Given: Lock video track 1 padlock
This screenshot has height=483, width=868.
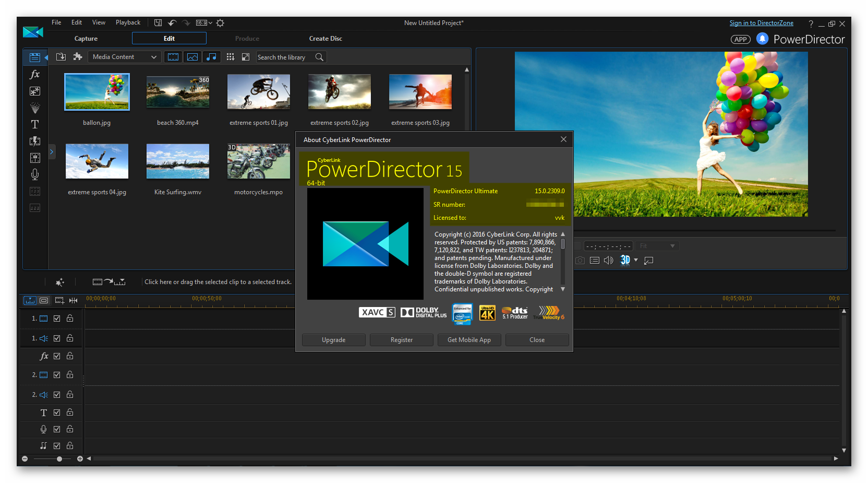Looking at the screenshot, I should click(x=70, y=318).
